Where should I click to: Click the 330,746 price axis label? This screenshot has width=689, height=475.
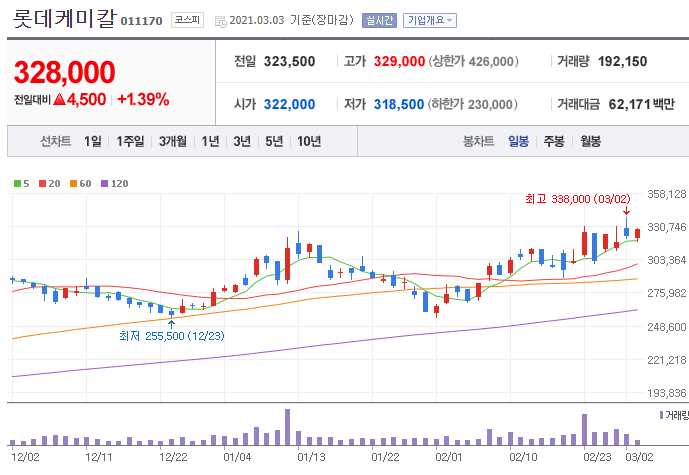[x=667, y=227]
